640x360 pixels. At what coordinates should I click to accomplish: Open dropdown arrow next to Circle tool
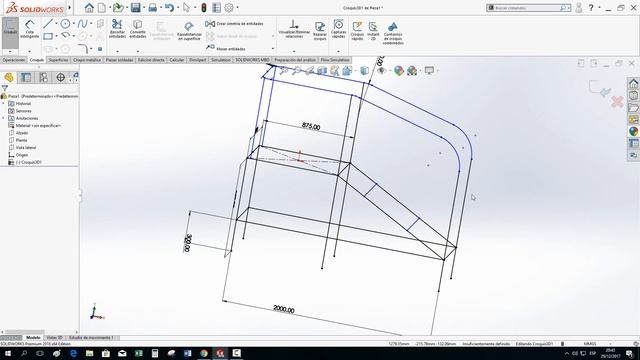coord(74,24)
